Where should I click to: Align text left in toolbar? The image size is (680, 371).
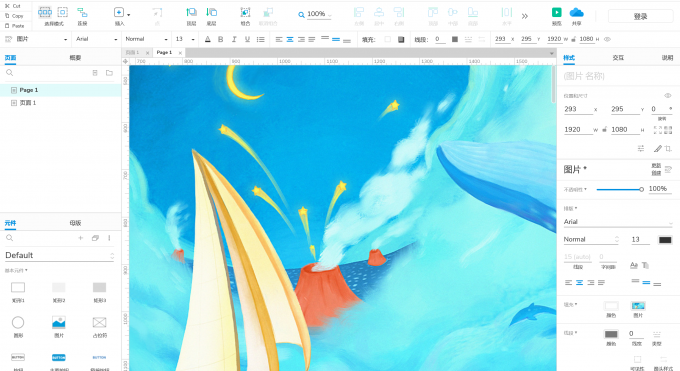coord(279,39)
